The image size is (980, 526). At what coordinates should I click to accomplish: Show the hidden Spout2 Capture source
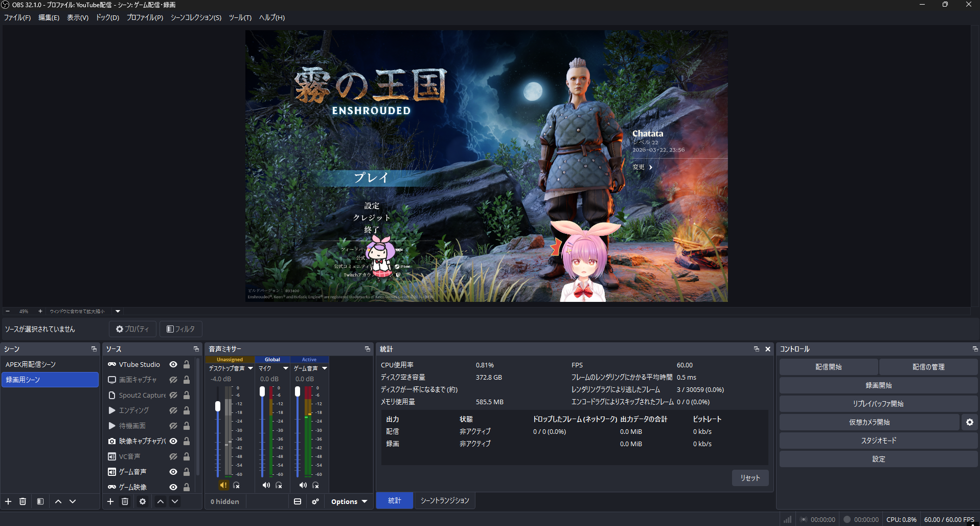click(173, 394)
